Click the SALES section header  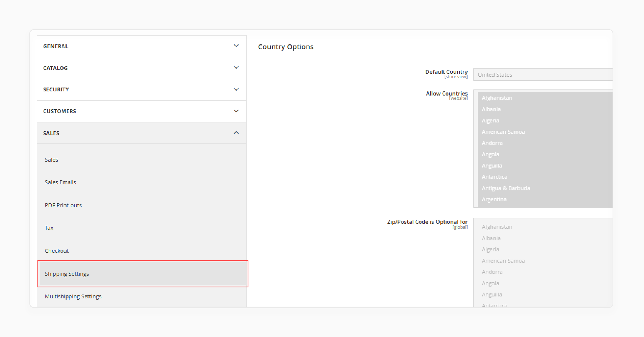tap(142, 133)
